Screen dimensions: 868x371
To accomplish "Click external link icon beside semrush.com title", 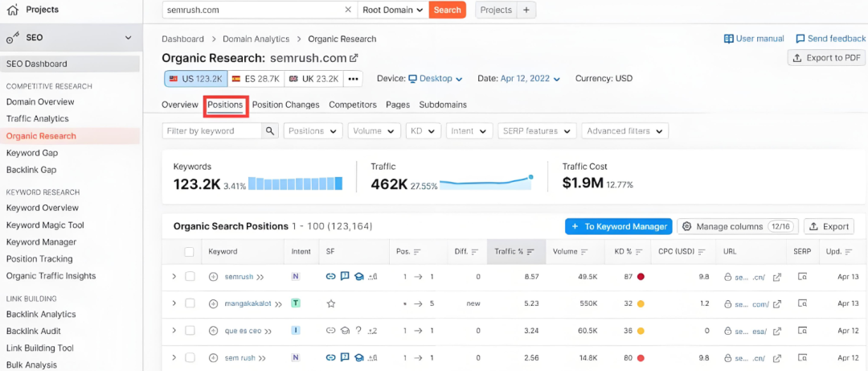I will (354, 58).
